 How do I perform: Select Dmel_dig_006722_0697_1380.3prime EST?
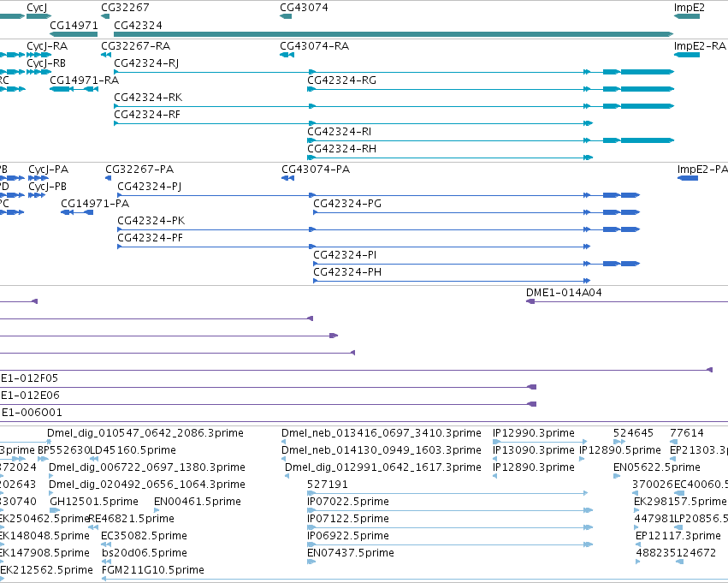point(147,467)
